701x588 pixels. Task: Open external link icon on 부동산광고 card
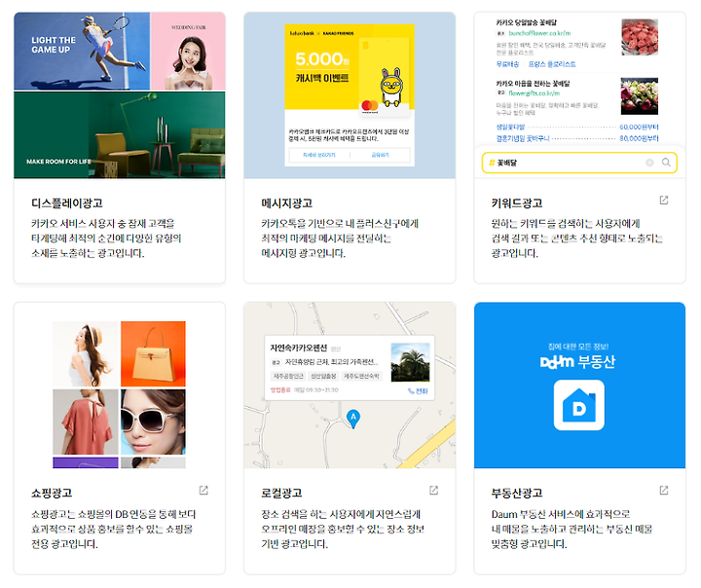click(664, 490)
